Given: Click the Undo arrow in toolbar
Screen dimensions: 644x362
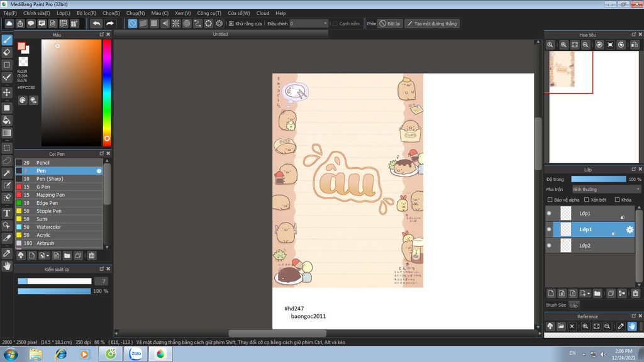Looking at the screenshot, I should point(96,23).
